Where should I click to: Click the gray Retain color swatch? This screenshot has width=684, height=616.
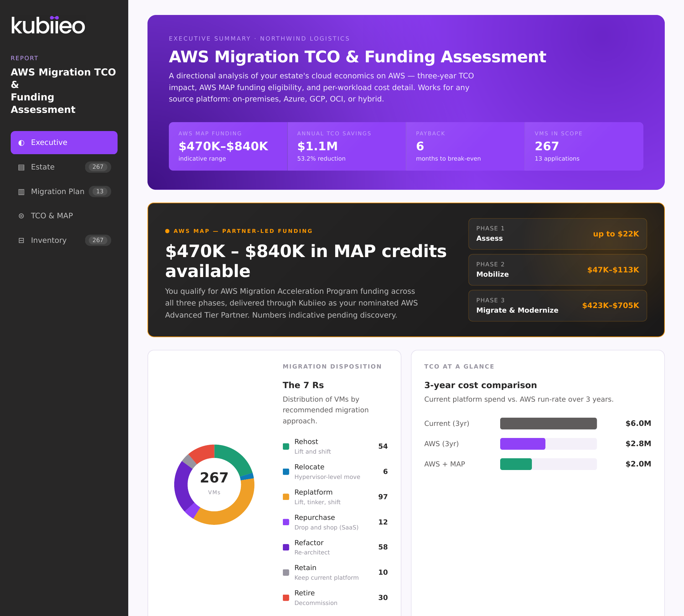286,573
